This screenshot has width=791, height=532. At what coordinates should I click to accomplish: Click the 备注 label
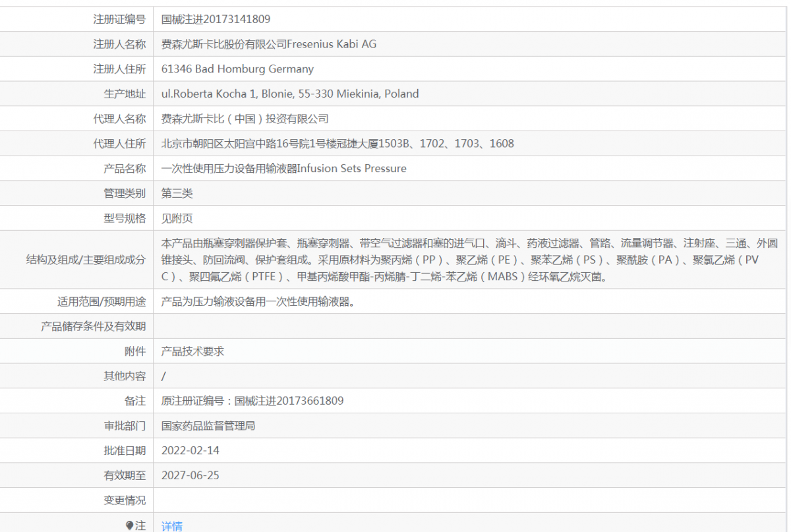135,401
